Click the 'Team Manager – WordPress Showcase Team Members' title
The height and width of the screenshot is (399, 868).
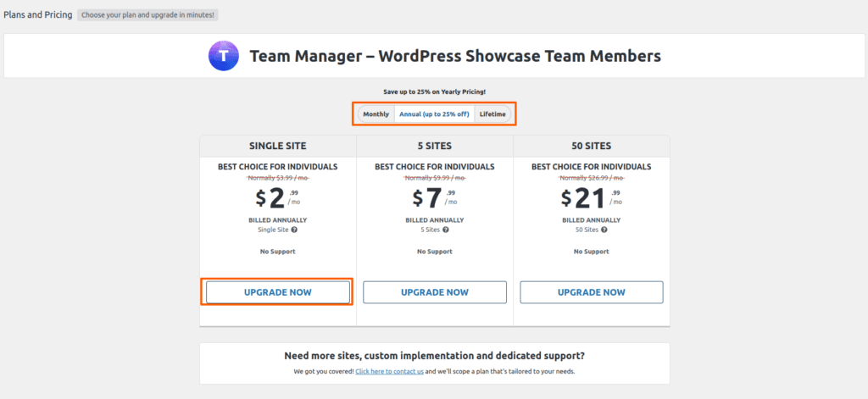455,56
